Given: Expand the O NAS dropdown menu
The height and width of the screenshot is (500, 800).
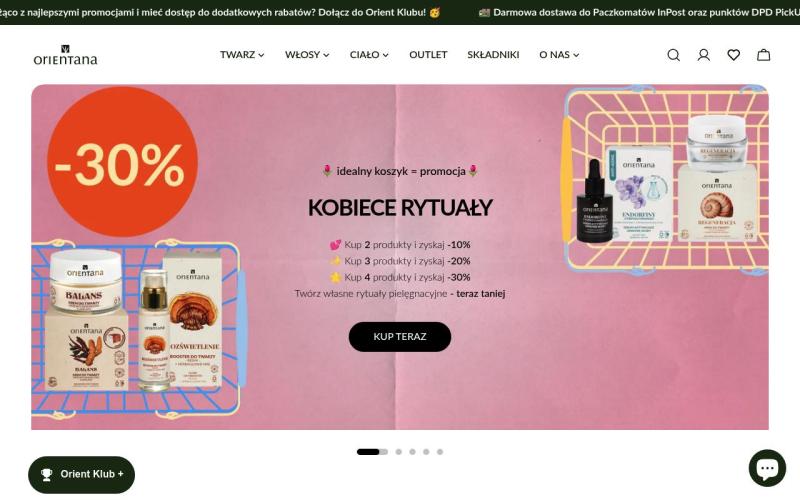Looking at the screenshot, I should pos(559,55).
